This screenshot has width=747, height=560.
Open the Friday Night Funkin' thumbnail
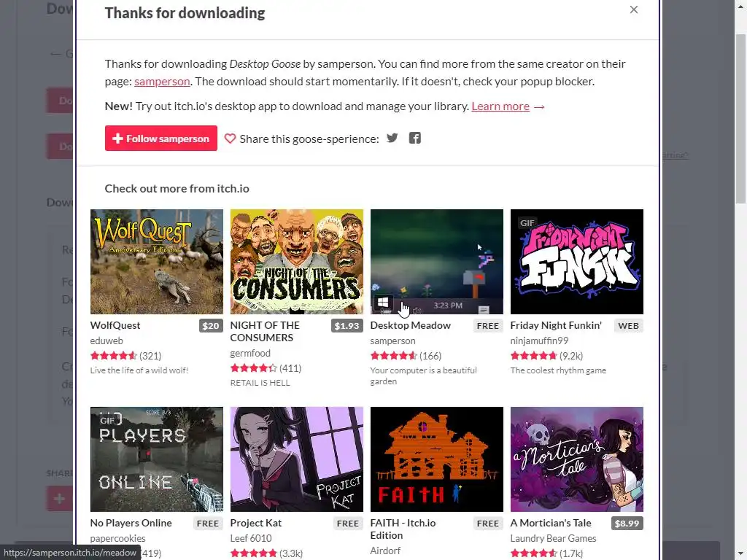point(576,262)
